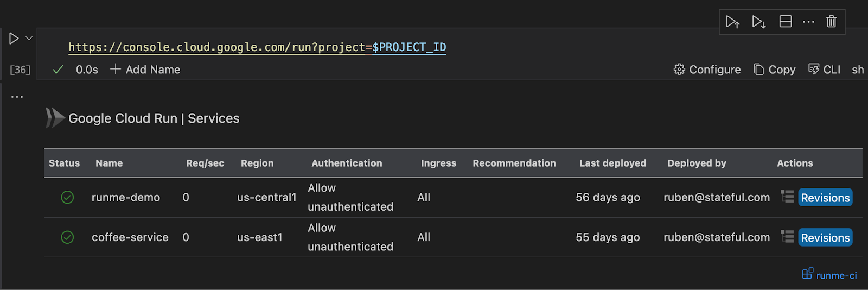Split the cell using the toolbar icon

(x=785, y=22)
